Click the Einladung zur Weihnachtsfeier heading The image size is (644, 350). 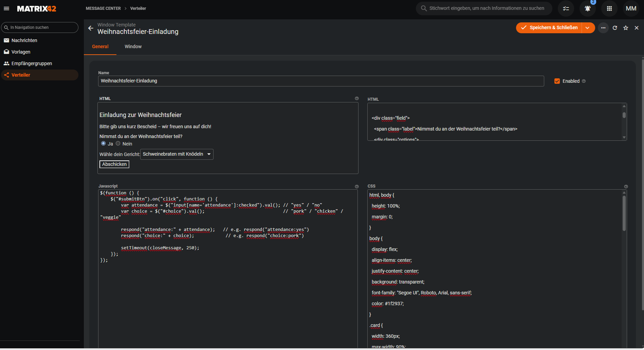click(x=141, y=115)
